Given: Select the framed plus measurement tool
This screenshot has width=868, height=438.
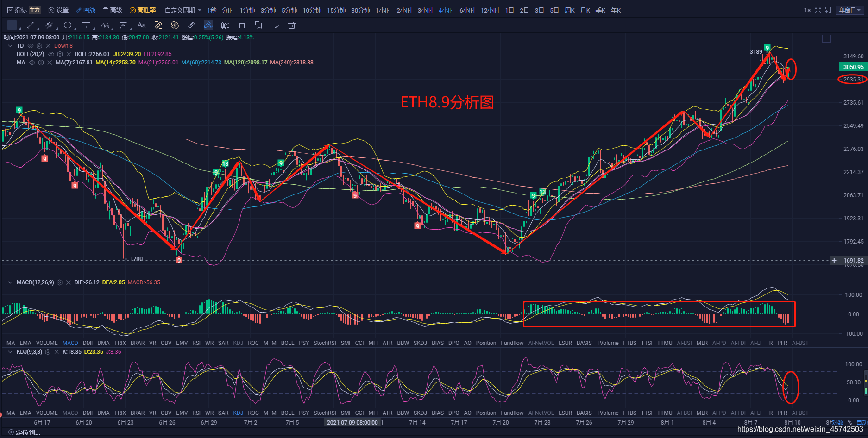Looking at the screenshot, I should click(123, 25).
